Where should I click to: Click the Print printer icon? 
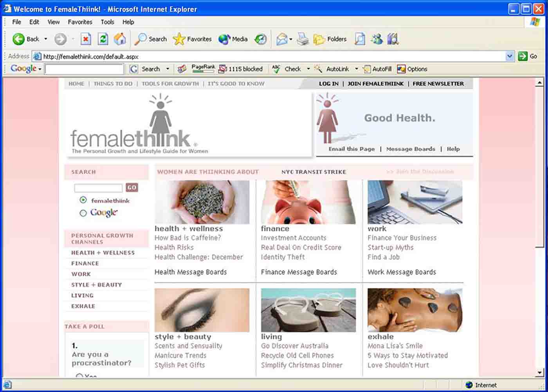[303, 39]
